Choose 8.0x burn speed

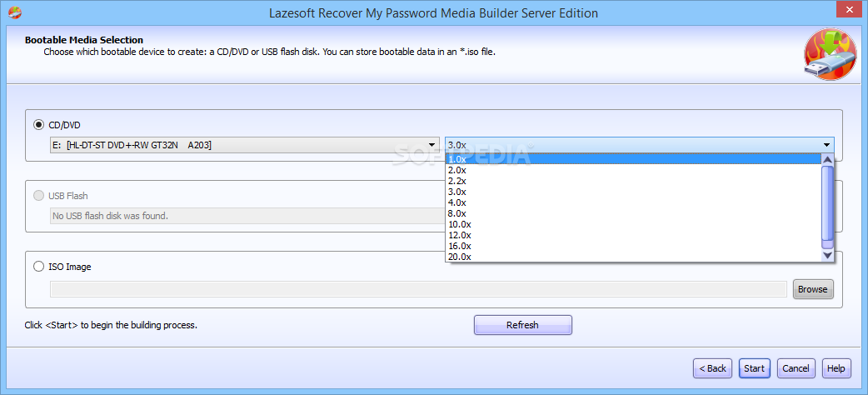coord(633,213)
